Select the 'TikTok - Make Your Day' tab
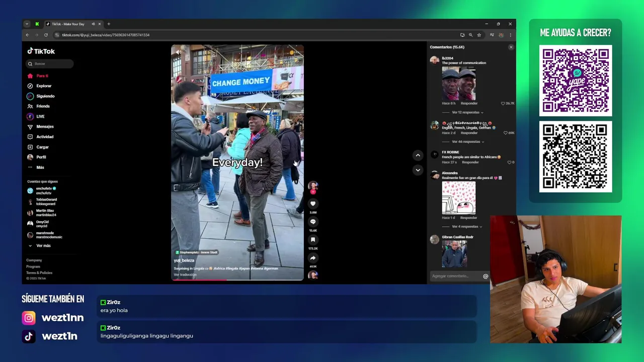The width and height of the screenshot is (644, 362). (x=73, y=24)
